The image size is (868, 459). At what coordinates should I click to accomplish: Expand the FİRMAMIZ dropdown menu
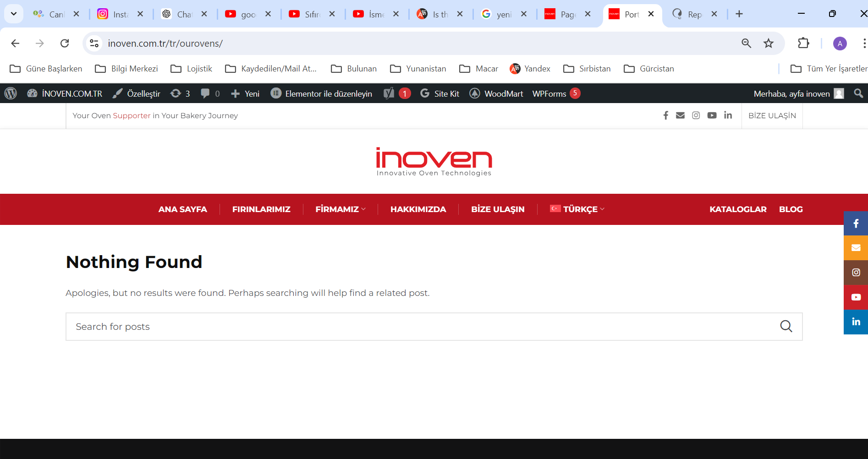click(341, 209)
